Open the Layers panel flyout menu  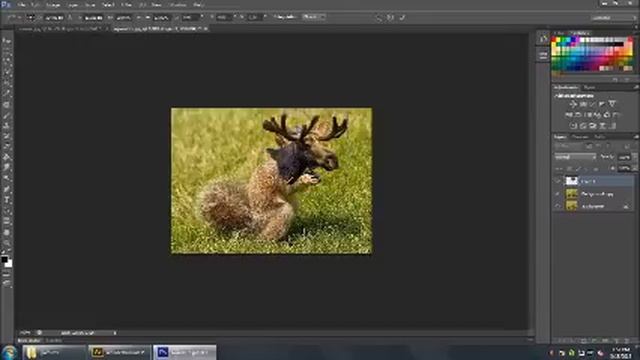(x=636, y=137)
